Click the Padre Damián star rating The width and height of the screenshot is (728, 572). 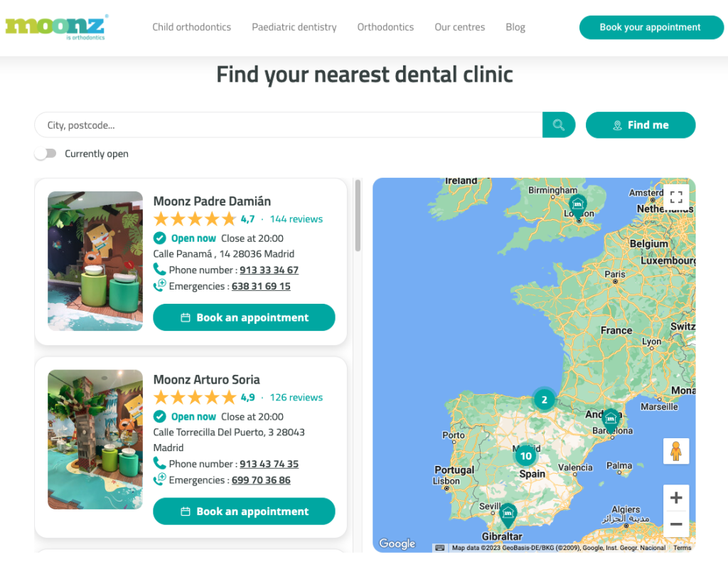195,218
